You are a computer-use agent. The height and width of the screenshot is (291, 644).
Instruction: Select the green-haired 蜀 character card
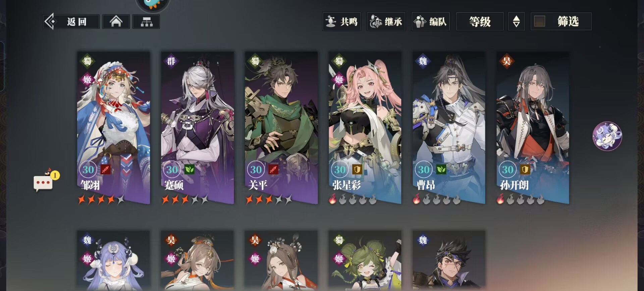(365, 260)
